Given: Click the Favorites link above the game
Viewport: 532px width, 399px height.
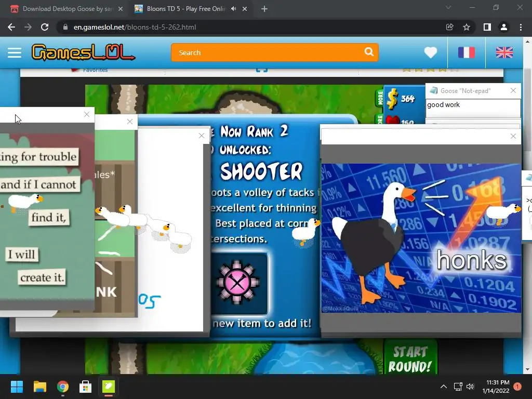Looking at the screenshot, I should point(95,70).
